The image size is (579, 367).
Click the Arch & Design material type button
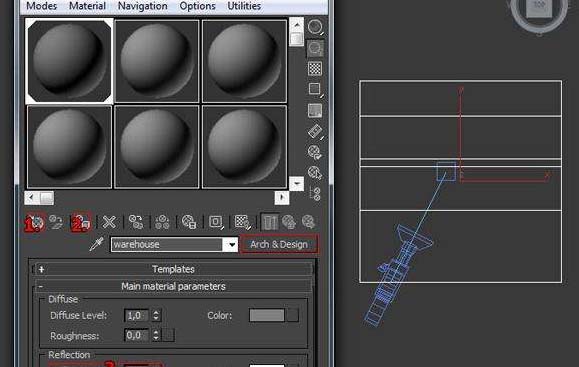(279, 244)
